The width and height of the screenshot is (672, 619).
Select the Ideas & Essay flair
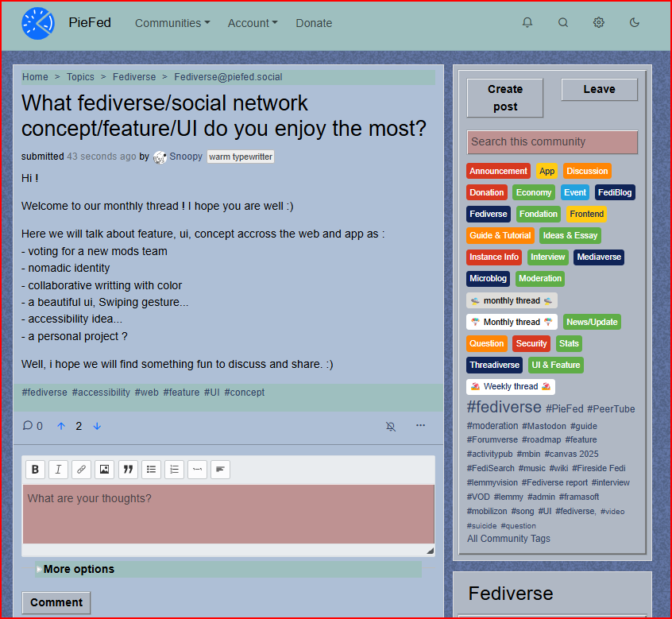tap(570, 235)
